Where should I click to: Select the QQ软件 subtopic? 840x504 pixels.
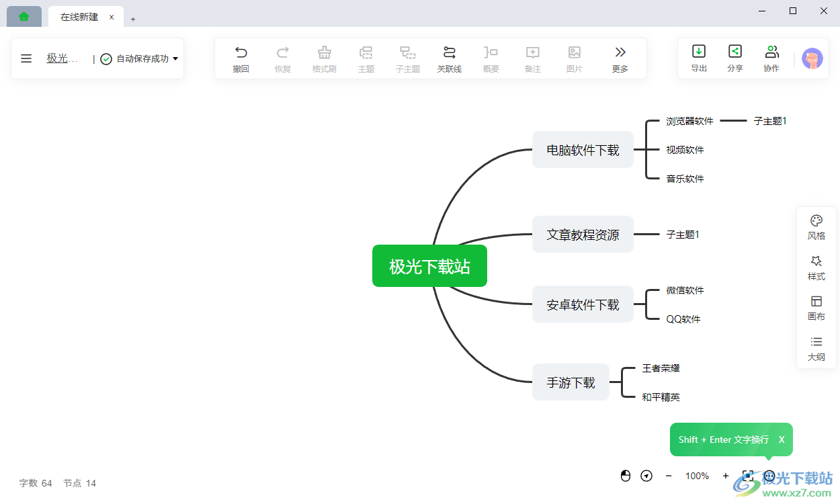tap(683, 319)
